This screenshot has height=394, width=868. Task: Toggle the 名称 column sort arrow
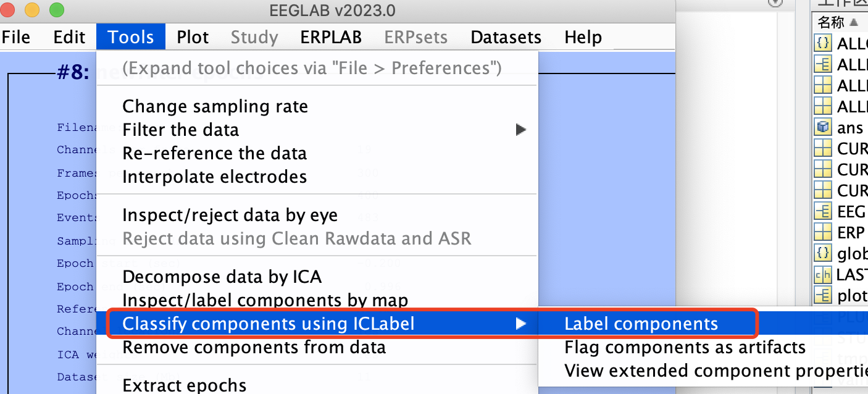[x=854, y=23]
